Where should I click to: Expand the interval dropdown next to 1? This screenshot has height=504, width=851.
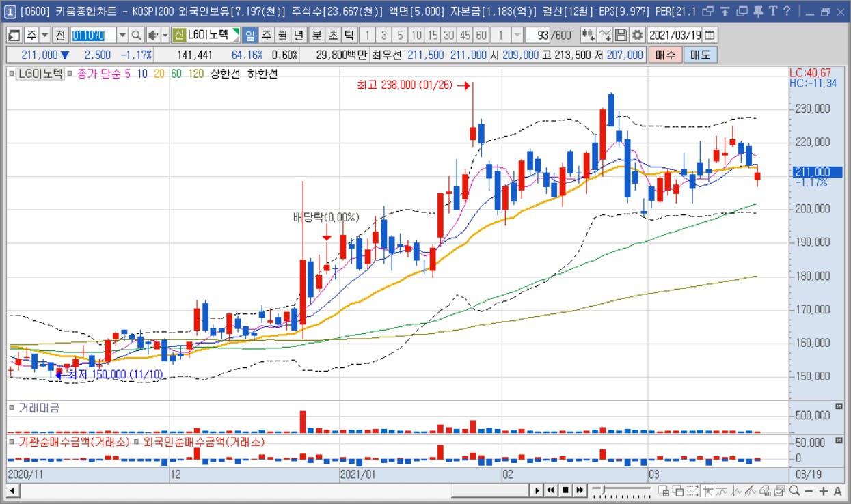pos(517,35)
